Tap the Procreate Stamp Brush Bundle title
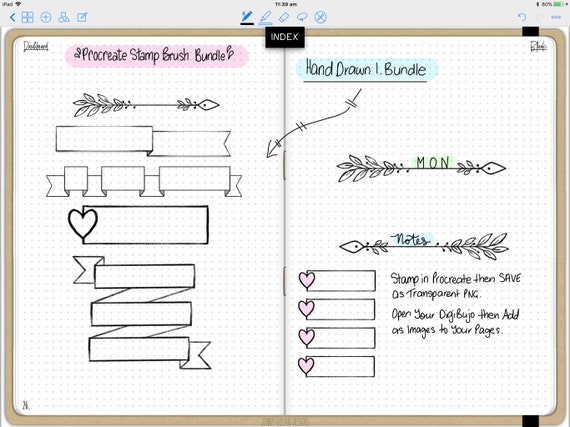 (x=157, y=56)
